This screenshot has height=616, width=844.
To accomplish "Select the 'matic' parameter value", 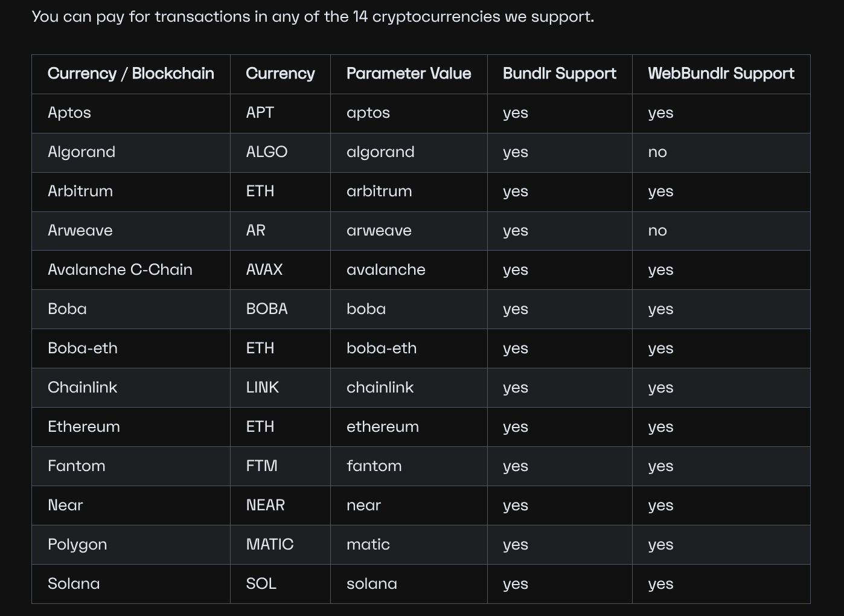I will pyautogui.click(x=368, y=545).
